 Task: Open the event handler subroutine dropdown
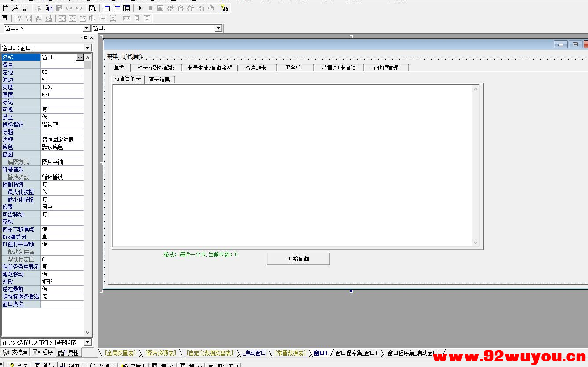coord(87,342)
